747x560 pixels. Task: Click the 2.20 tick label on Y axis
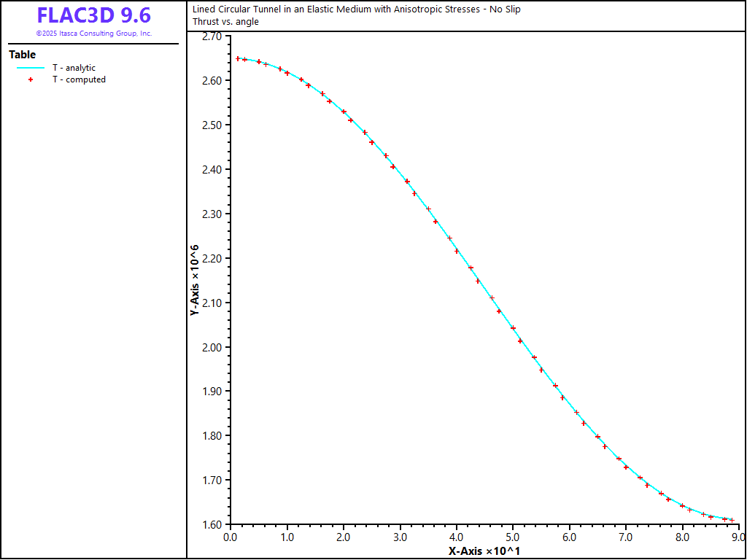coord(212,258)
